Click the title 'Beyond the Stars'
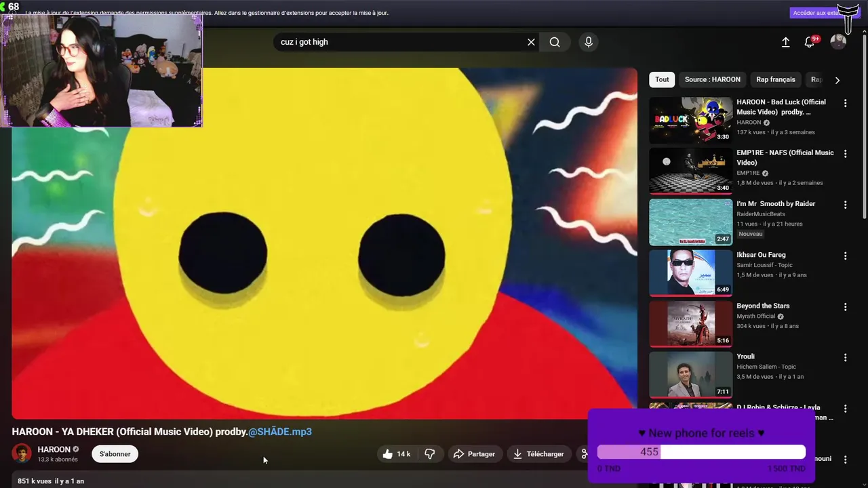The width and height of the screenshot is (868, 488). [x=763, y=306]
